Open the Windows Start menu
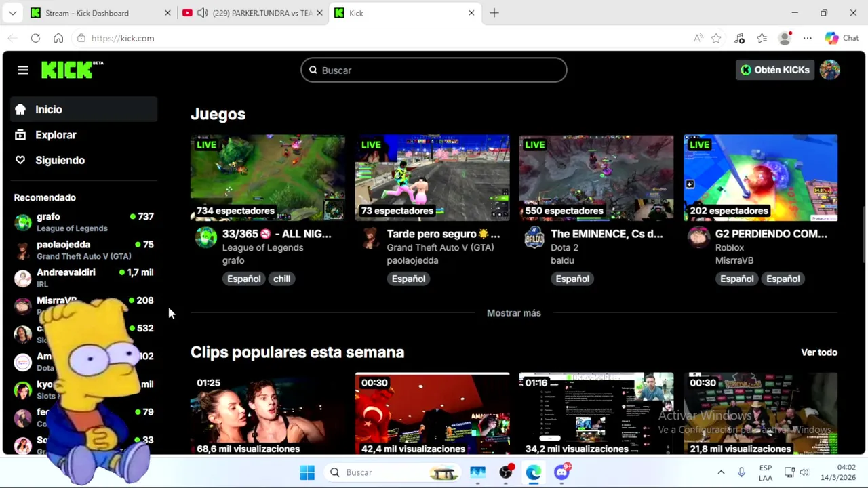 307,472
